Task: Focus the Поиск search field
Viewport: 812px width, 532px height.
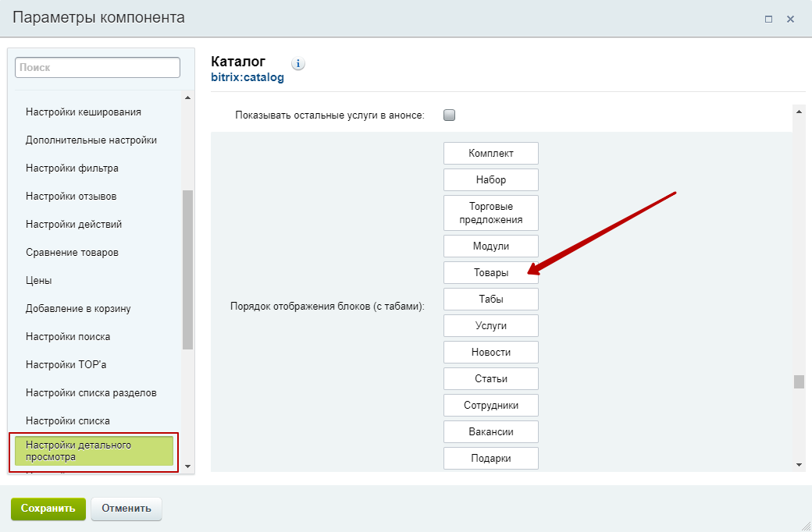Action: pos(98,68)
